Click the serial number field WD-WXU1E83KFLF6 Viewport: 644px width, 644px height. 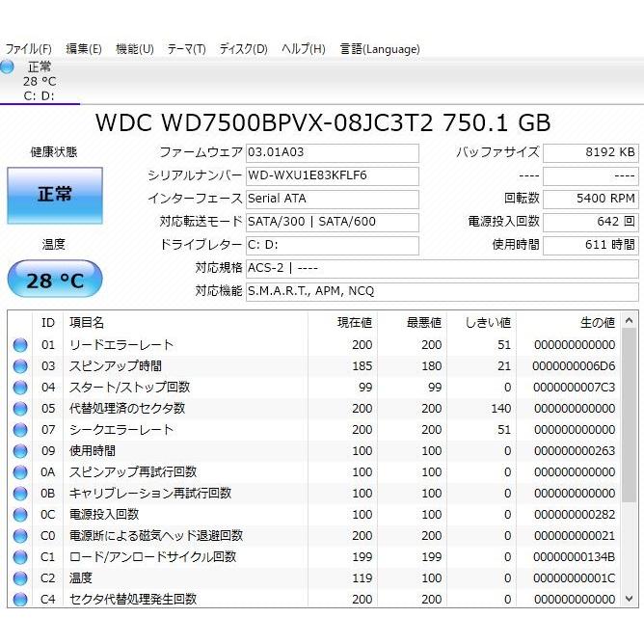coord(333,175)
